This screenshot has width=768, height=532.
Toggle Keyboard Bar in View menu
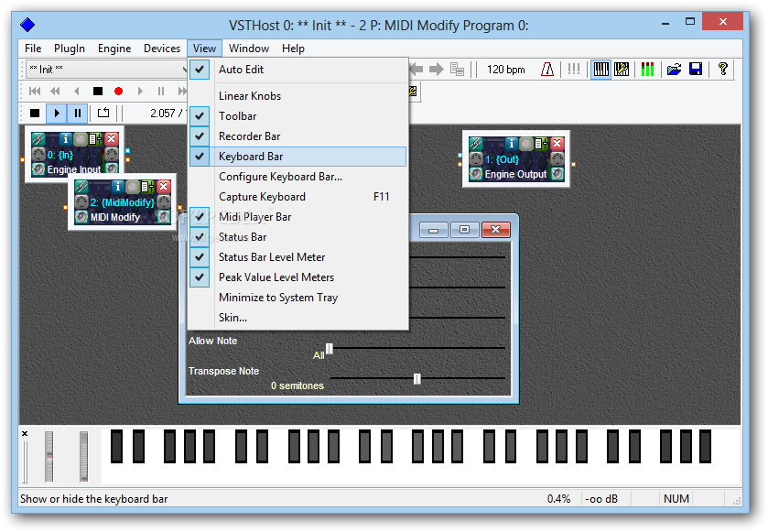(x=298, y=157)
